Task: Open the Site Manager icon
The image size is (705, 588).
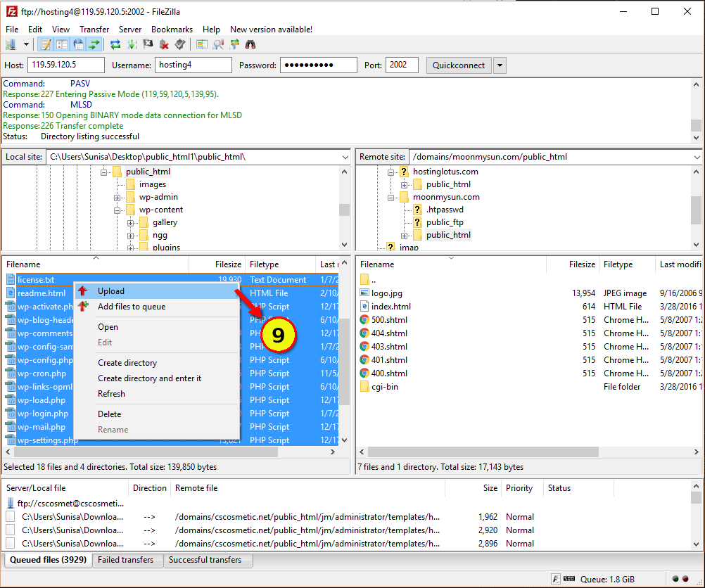Action: [x=11, y=44]
